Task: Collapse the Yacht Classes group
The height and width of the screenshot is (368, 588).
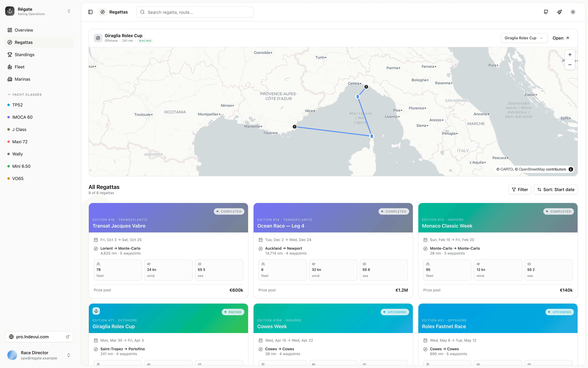Action: point(25,94)
